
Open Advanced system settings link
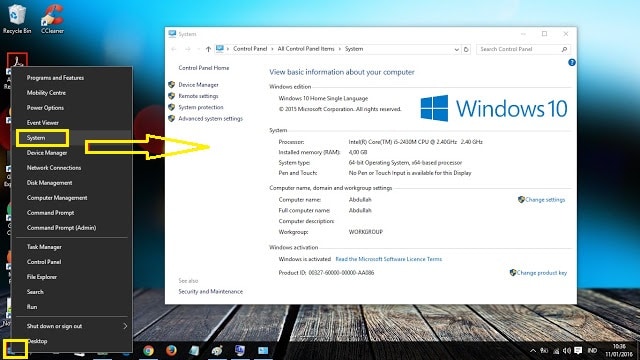(211, 118)
